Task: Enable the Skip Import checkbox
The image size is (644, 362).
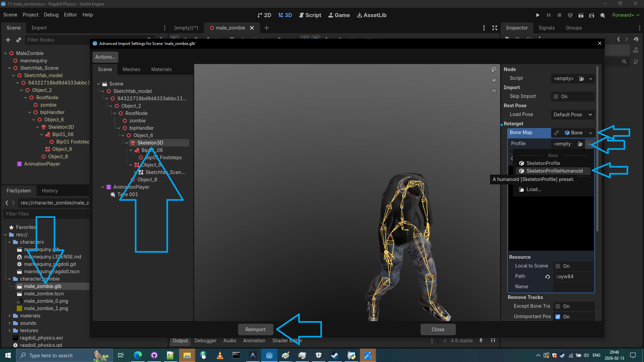Action: tap(556, 97)
